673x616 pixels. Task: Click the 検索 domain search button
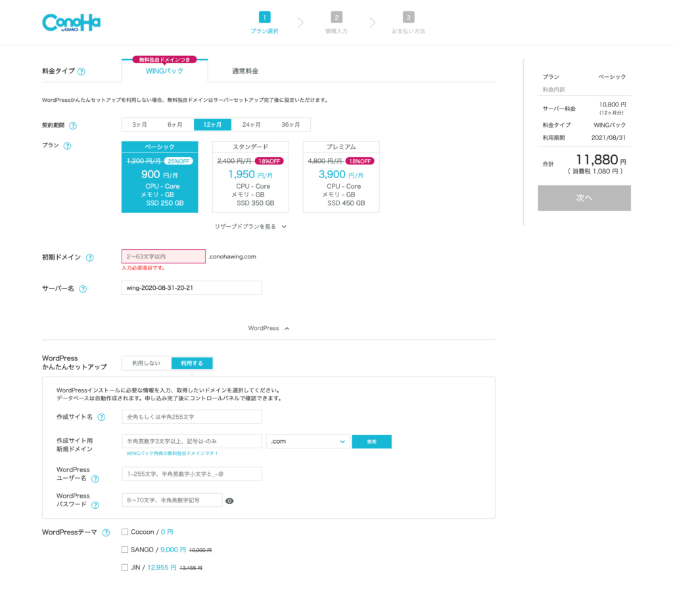372,442
